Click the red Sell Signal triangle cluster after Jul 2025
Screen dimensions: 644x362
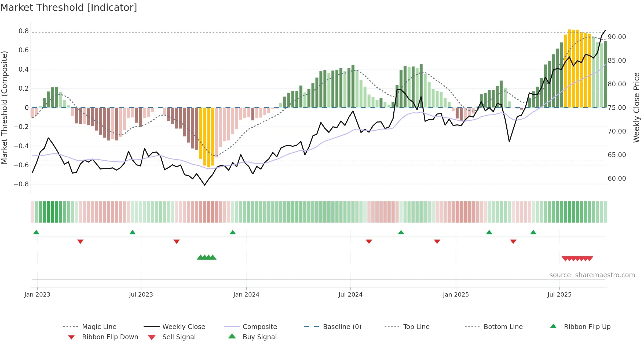pos(577,259)
